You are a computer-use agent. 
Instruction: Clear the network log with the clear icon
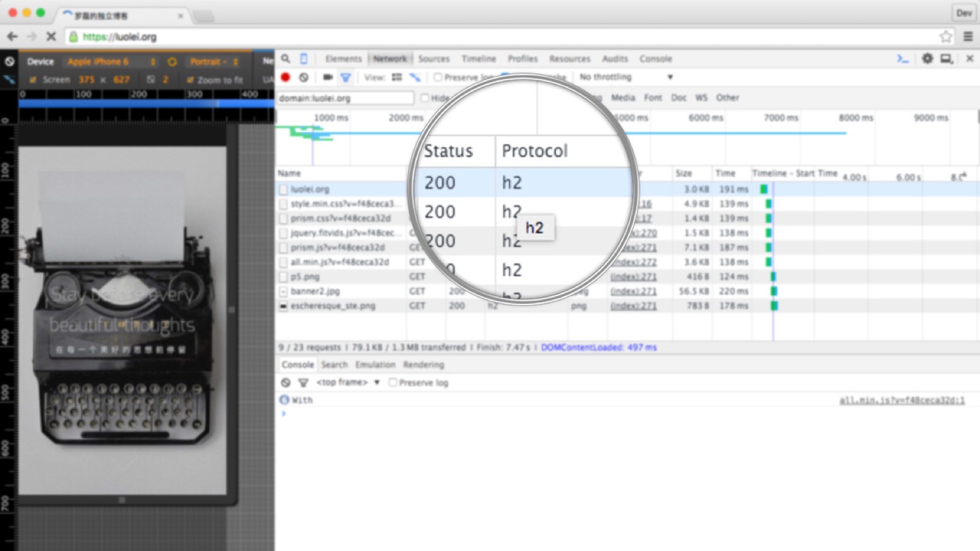click(x=304, y=77)
